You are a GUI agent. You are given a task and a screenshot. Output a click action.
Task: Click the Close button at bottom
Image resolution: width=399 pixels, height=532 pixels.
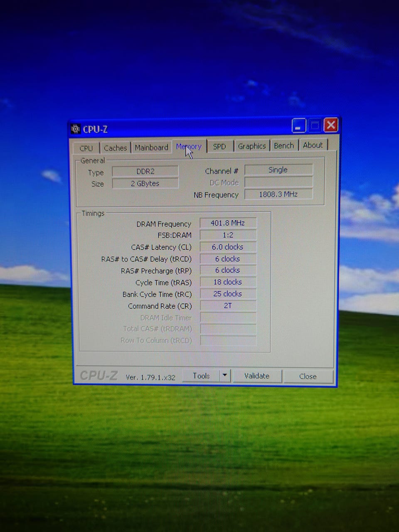pos(308,376)
